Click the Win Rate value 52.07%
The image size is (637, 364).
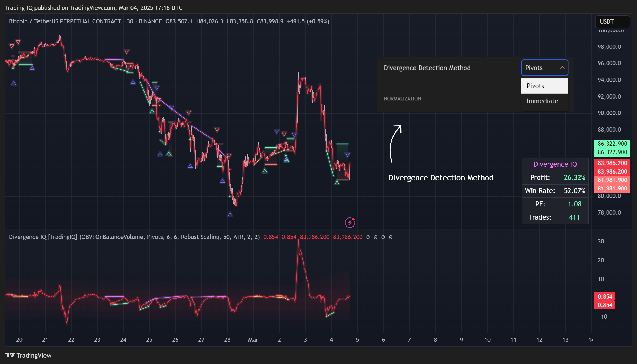(574, 191)
